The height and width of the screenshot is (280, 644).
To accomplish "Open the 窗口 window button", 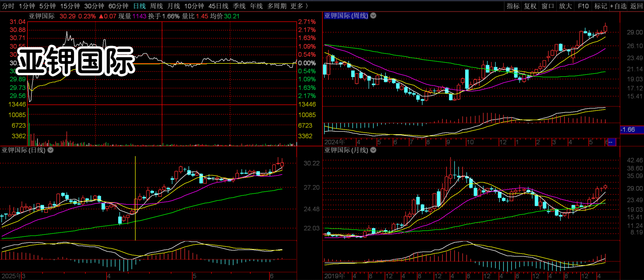I will click(x=548, y=6).
